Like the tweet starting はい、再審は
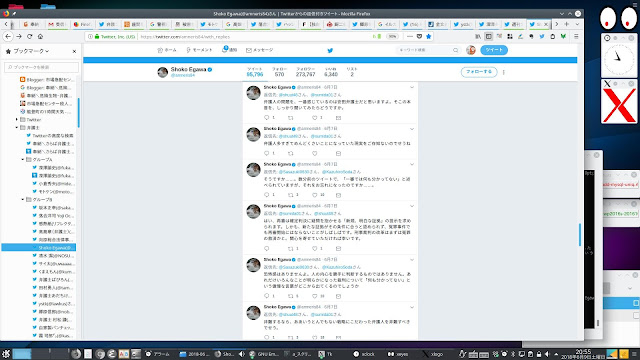Image resolution: width=640 pixels, height=360 pixels. pyautogui.click(x=315, y=248)
